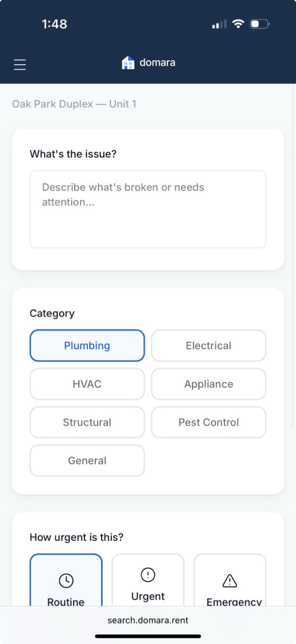Click the issue description text box

coord(148,208)
